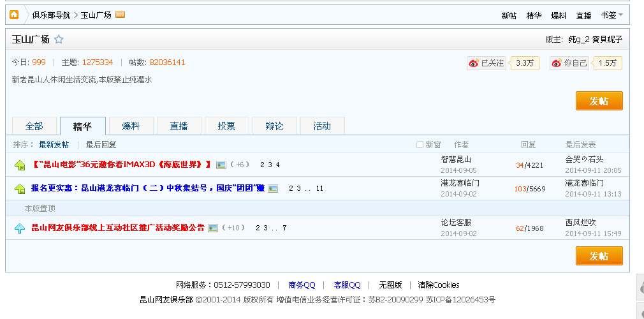Enable the 新窗 checkbox
This screenshot has height=319, width=644.
click(420, 145)
